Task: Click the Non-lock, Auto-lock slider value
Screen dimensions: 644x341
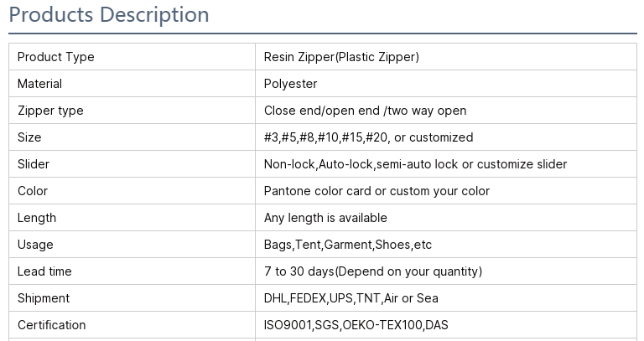Action: [415, 164]
